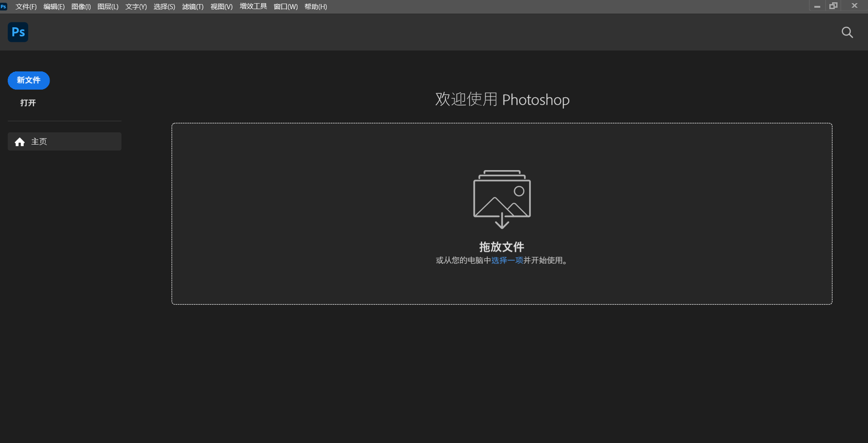The width and height of the screenshot is (868, 443).
Task: Open search using the magnifier icon
Action: pyautogui.click(x=847, y=32)
